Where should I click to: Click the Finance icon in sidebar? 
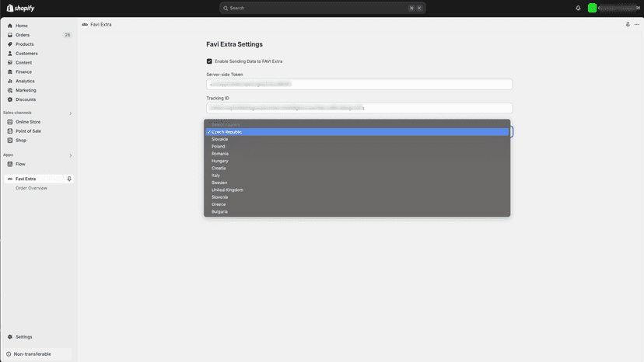pyautogui.click(x=10, y=71)
